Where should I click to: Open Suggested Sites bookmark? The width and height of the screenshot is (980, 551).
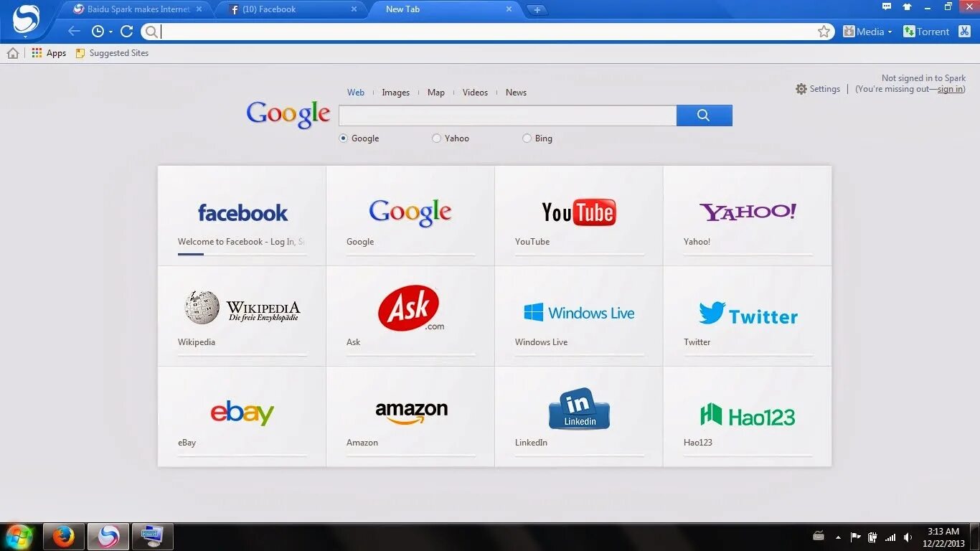coord(112,53)
